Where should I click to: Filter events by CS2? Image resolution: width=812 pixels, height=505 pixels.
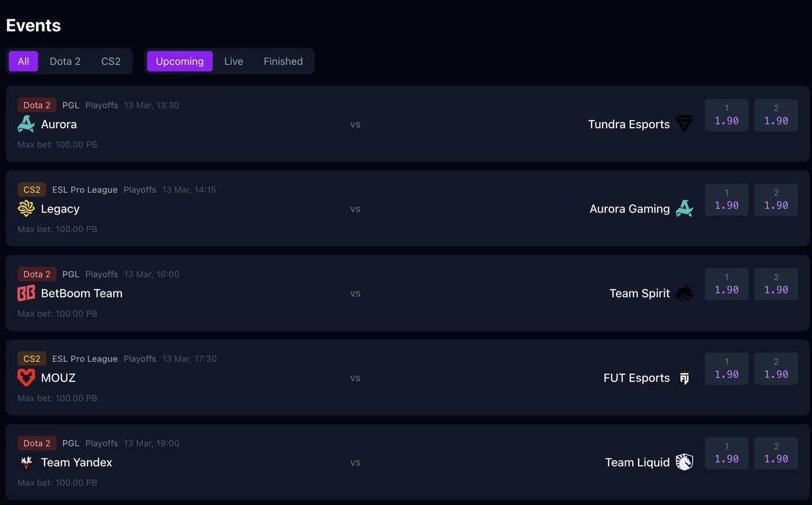111,61
